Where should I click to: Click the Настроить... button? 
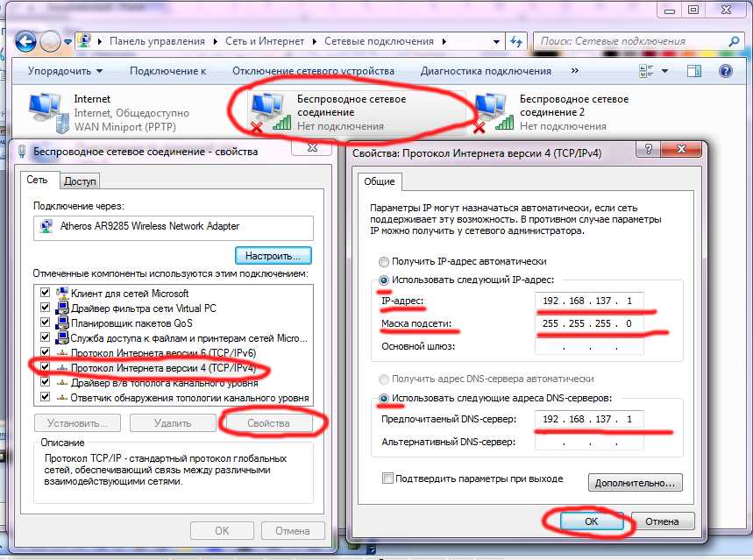click(273, 256)
